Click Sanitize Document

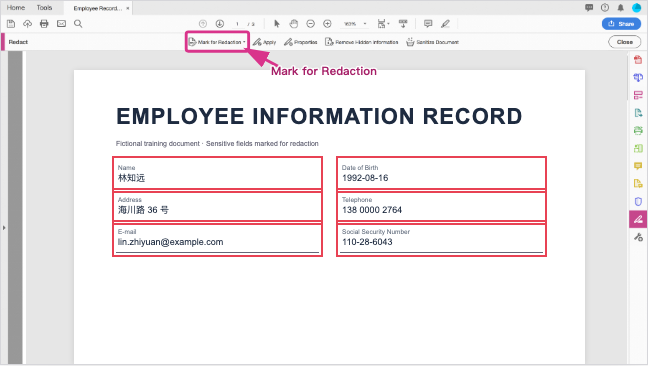click(432, 42)
